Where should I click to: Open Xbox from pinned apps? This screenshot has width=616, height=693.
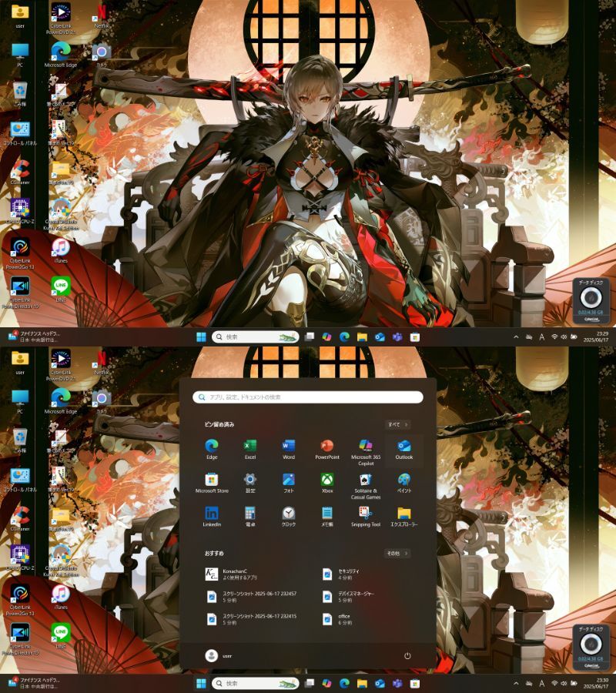coord(327,483)
